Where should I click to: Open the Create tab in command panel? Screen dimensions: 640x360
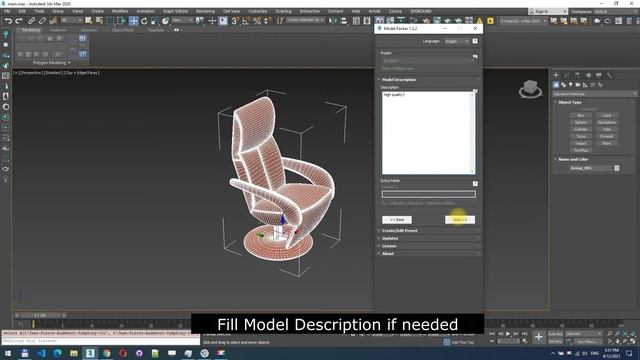tap(556, 75)
